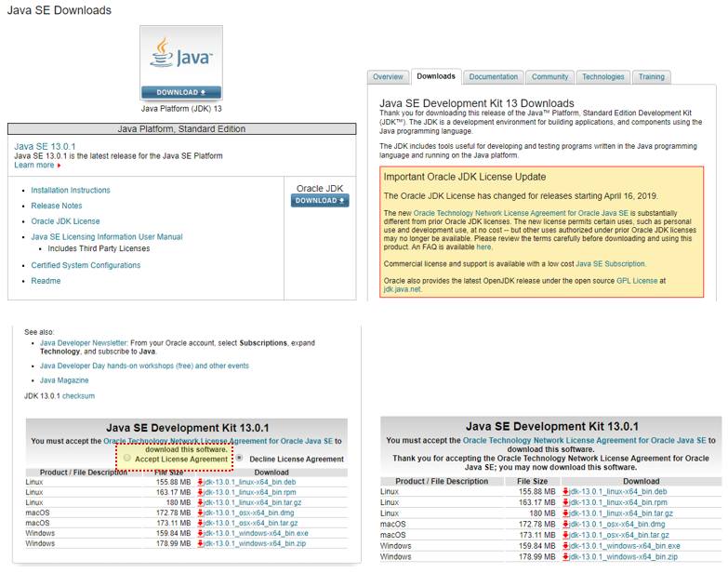Switch to the Documentation tab
The width and height of the screenshot is (728, 573).
click(493, 77)
